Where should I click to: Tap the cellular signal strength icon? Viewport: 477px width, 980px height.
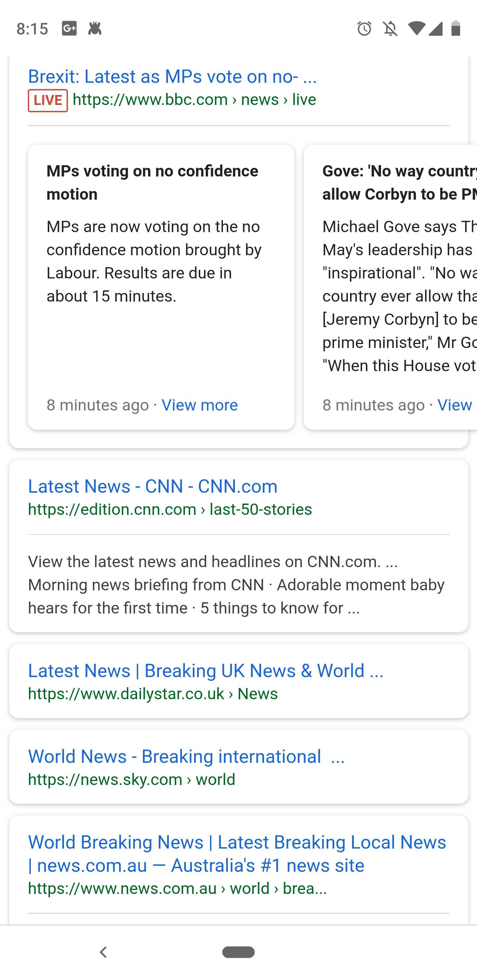pyautogui.click(x=436, y=28)
